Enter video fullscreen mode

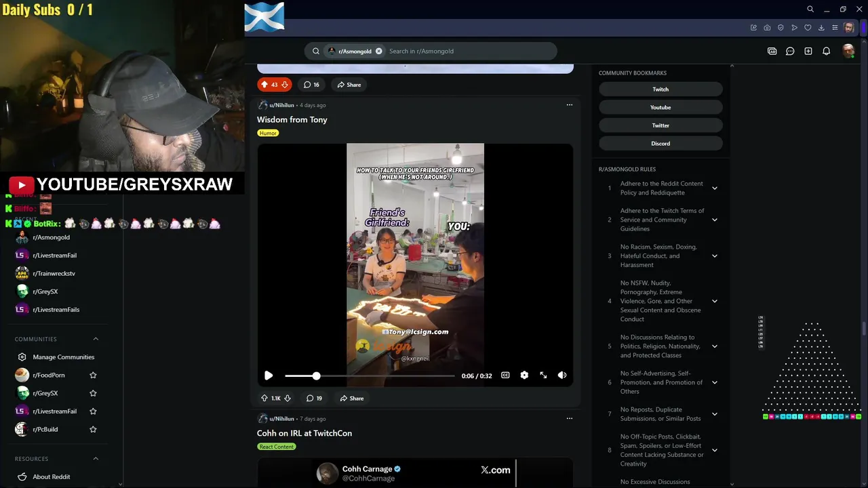pyautogui.click(x=543, y=375)
